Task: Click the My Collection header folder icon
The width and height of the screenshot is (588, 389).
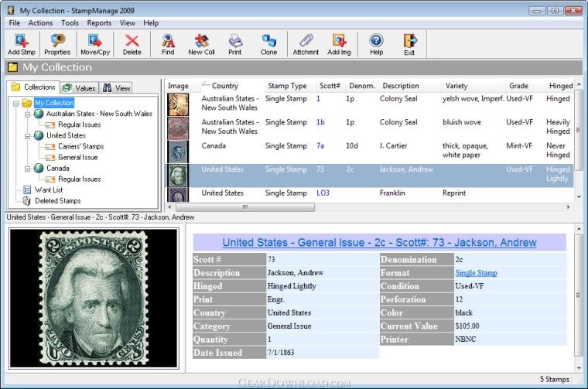Action: point(13,67)
